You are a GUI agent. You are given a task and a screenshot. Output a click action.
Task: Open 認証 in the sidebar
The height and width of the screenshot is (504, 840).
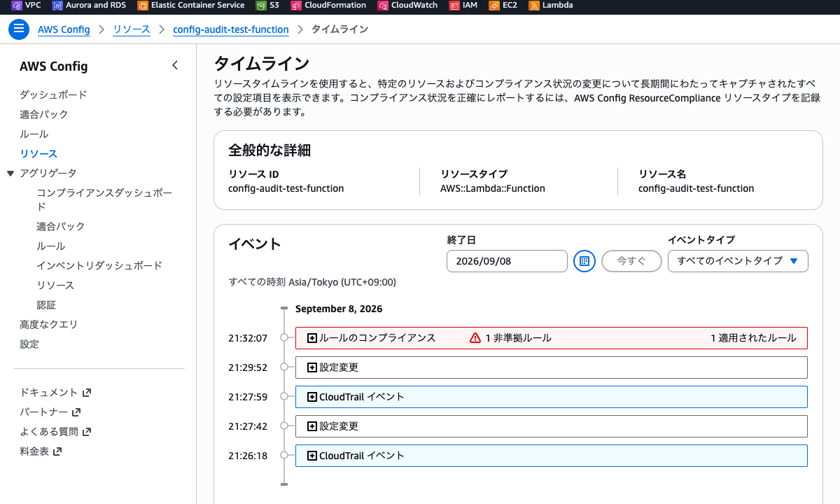[x=46, y=304]
